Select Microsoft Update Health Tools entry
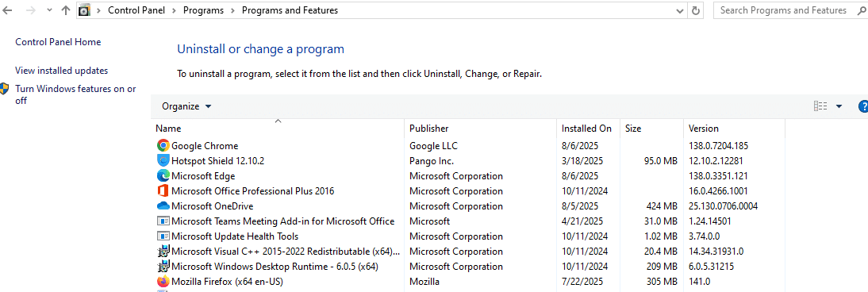The image size is (868, 292). click(236, 236)
